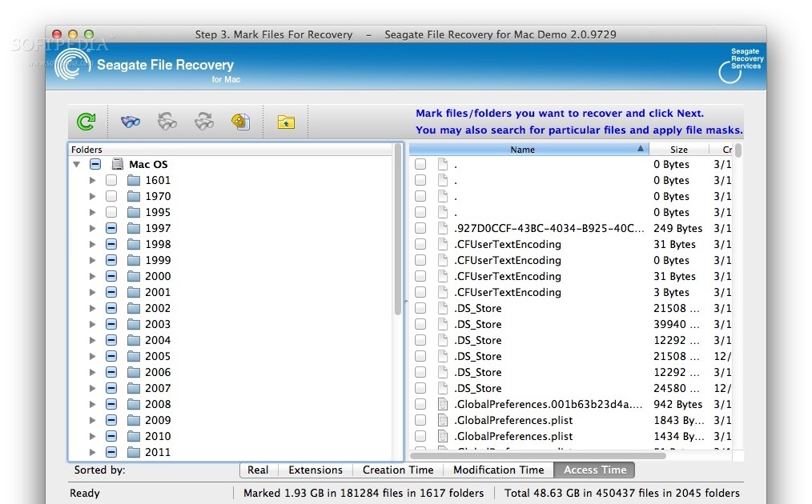Click file icon of .GlobalPreferences.001b63b23d4a file
812x504 pixels.
coord(442,404)
